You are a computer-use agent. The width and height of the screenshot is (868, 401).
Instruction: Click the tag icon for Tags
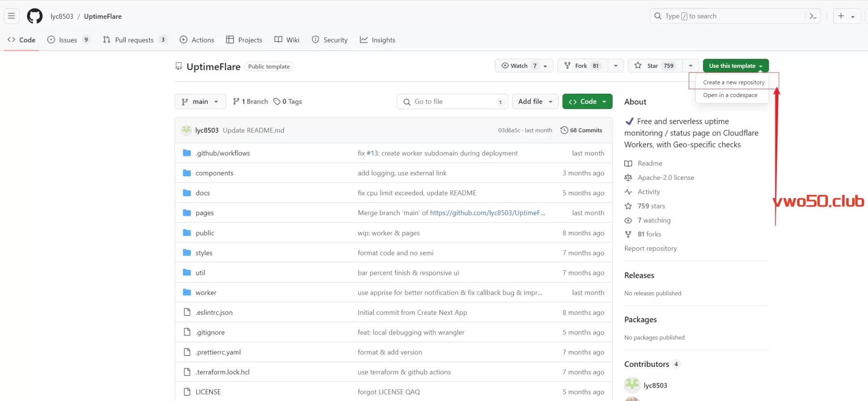pyautogui.click(x=277, y=102)
